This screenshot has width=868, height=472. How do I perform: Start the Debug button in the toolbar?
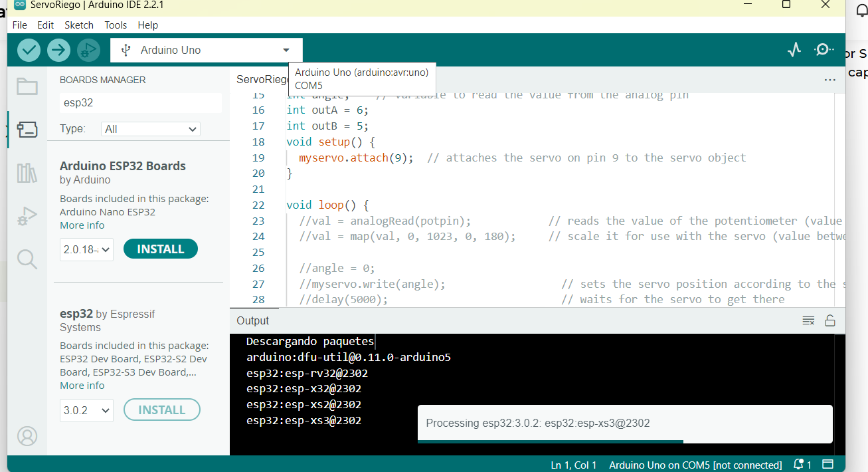pyautogui.click(x=88, y=50)
